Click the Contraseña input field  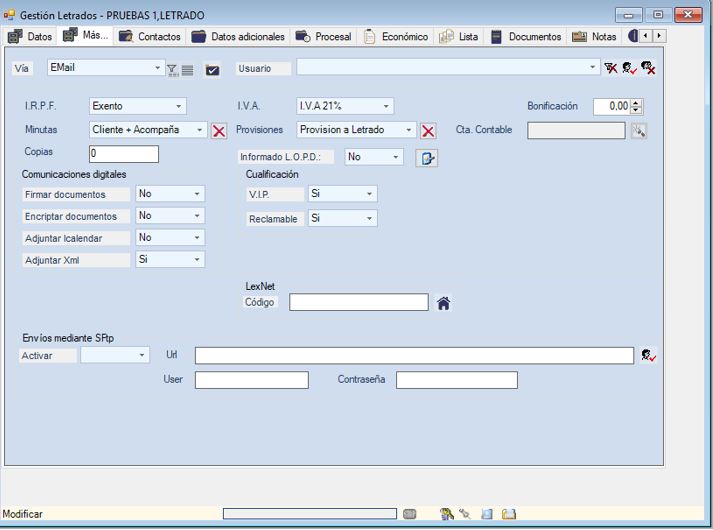456,380
